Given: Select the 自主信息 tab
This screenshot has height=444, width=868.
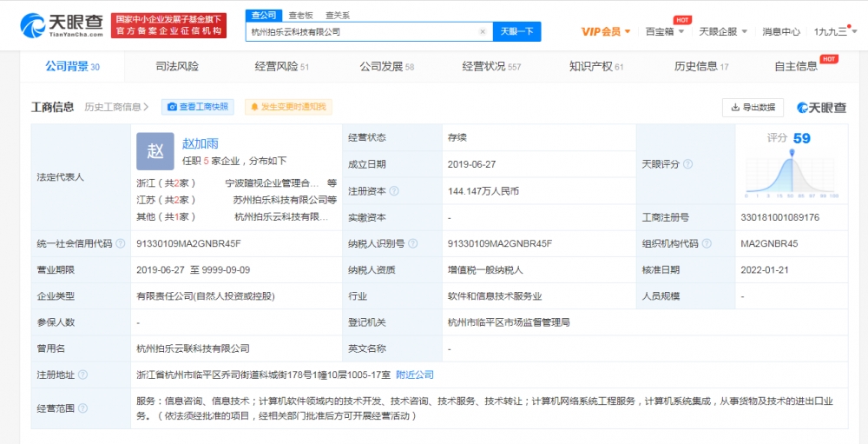Looking at the screenshot, I should tap(795, 67).
